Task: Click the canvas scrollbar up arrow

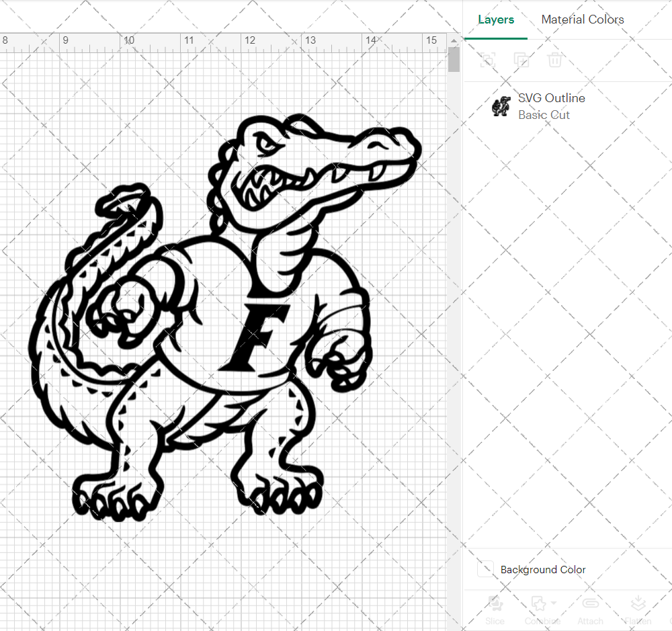Action: 454,41
